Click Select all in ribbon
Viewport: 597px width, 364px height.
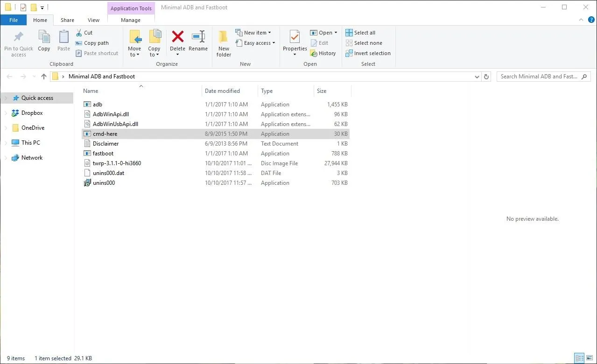[360, 33]
